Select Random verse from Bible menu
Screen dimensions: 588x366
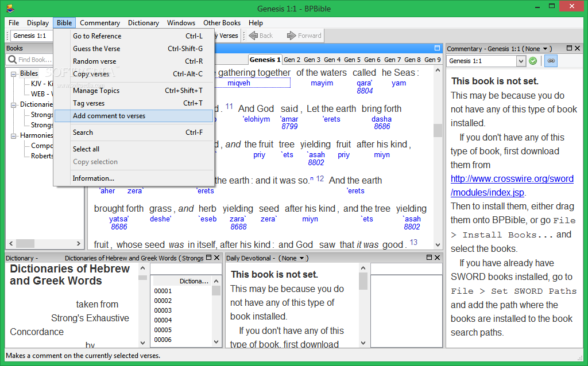point(134,61)
